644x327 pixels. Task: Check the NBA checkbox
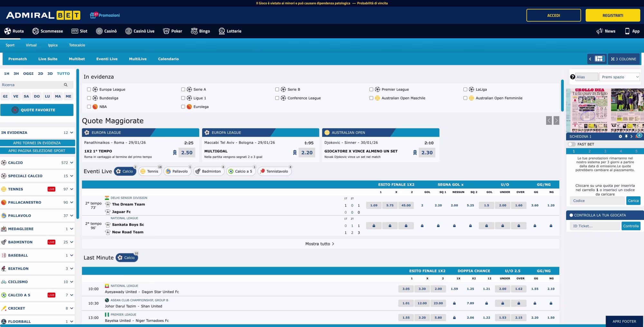pos(89,107)
